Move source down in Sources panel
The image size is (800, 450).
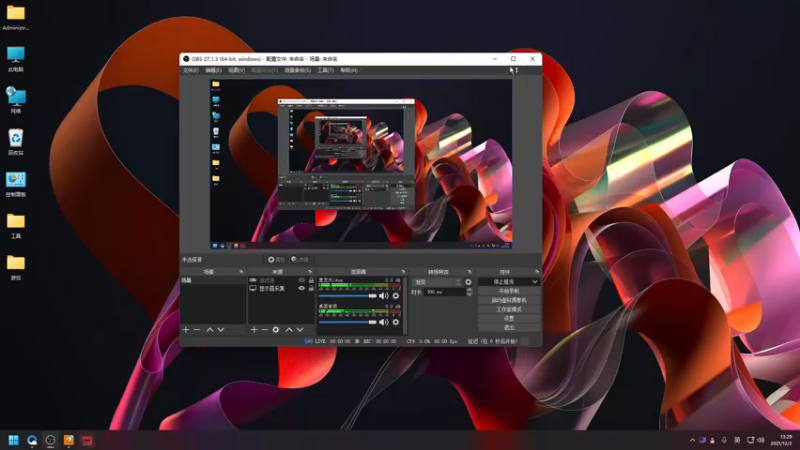click(x=300, y=330)
